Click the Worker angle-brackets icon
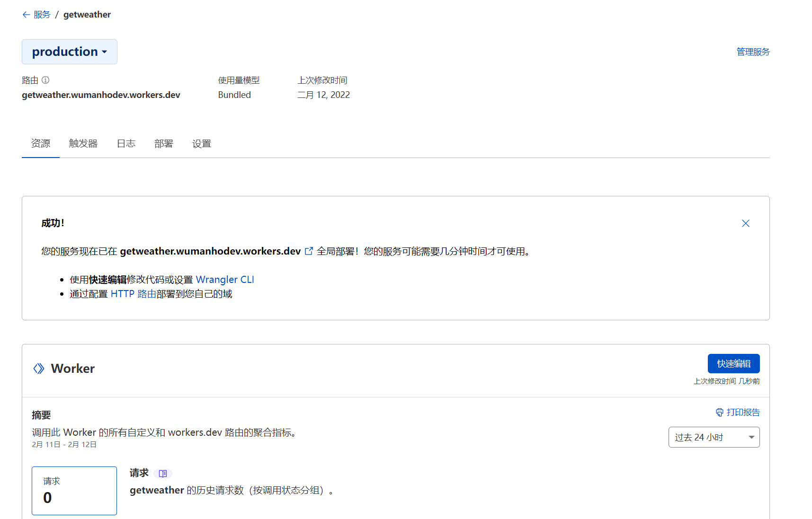Image resolution: width=812 pixels, height=519 pixels. 38,368
